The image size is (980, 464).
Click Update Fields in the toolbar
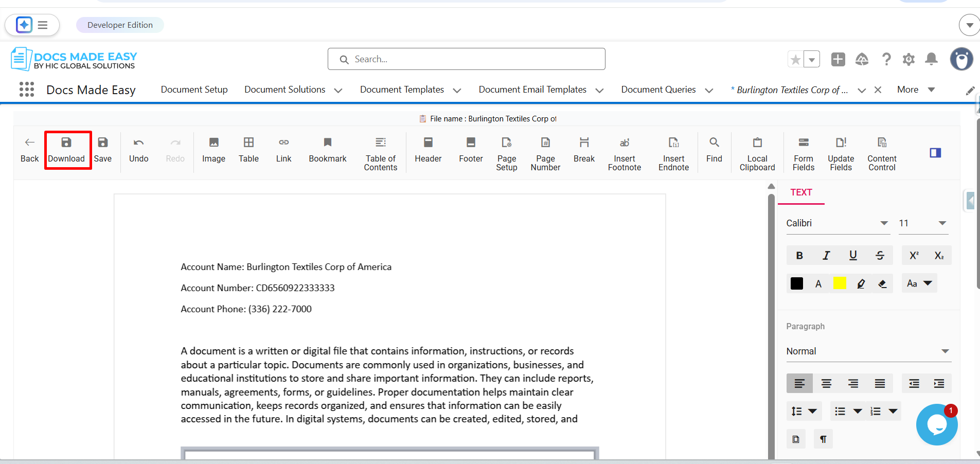pos(841,154)
